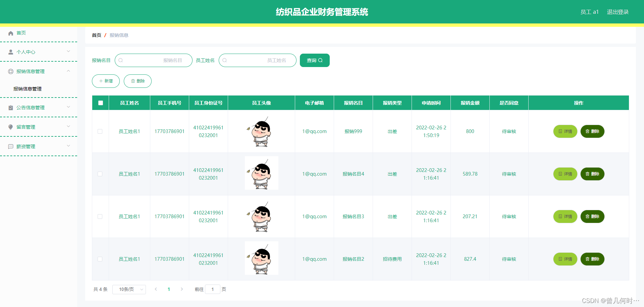Viewport: 644px width, 307px height.
Task: Select 退出登录 in the top bar
Action: (618, 12)
